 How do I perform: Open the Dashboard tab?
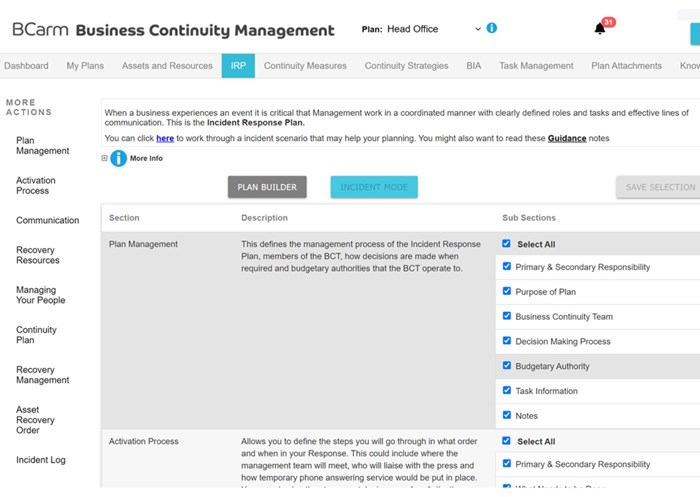coord(26,66)
